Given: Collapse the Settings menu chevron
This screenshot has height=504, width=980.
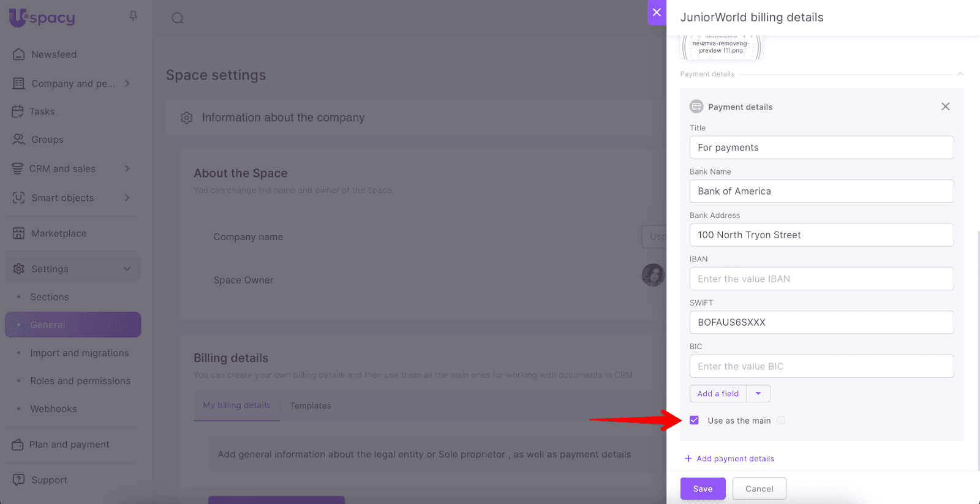Looking at the screenshot, I should [127, 269].
